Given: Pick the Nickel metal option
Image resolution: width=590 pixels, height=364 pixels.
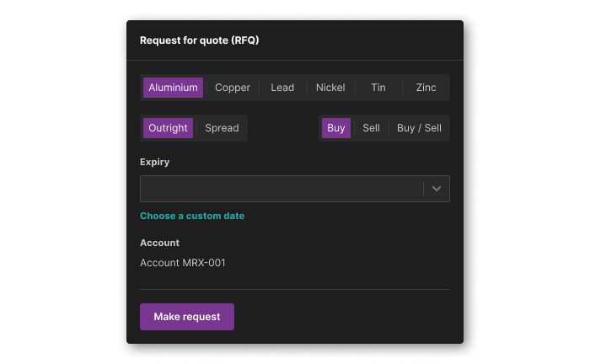Looking at the screenshot, I should coord(330,88).
